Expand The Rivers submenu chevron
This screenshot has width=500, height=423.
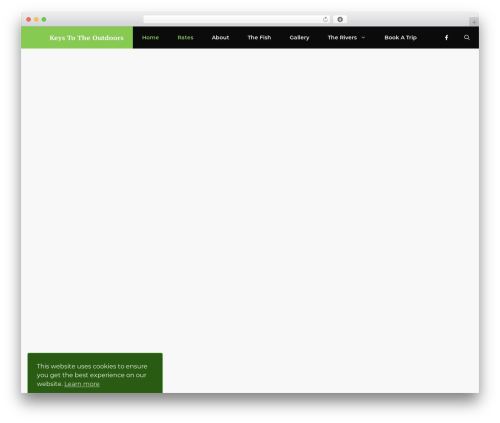coord(363,37)
